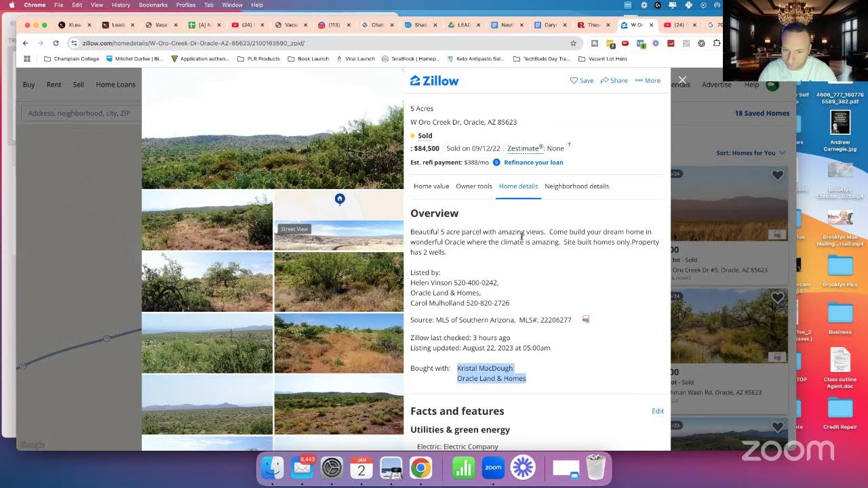Open the large top property photo
Viewport: 868px width, 488px height.
point(273,129)
